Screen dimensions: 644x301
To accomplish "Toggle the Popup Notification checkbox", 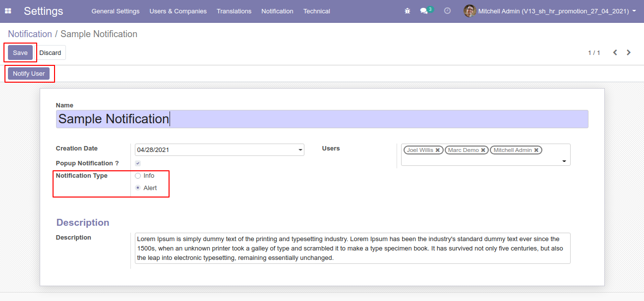I will click(x=138, y=163).
